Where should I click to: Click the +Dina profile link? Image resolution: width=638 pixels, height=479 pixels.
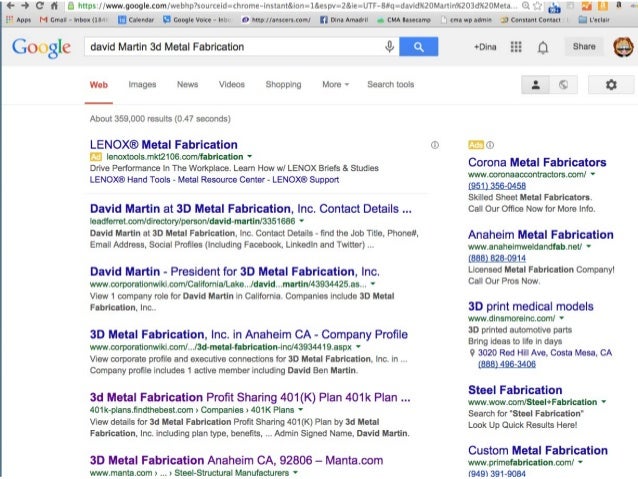pyautogui.click(x=485, y=47)
